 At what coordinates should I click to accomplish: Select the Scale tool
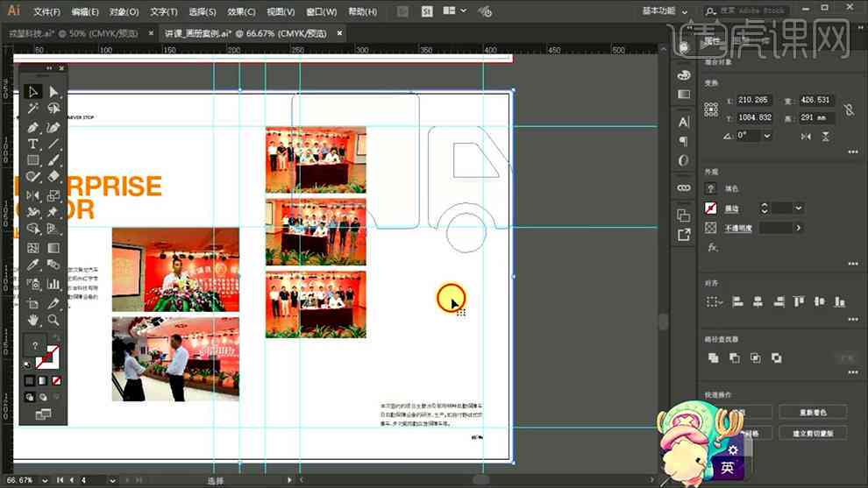coord(53,195)
